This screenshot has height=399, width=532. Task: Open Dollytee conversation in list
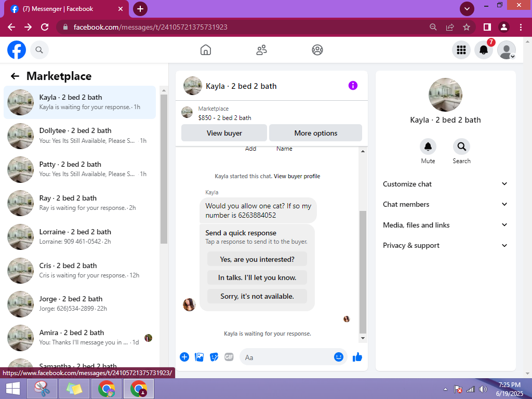tap(79, 136)
